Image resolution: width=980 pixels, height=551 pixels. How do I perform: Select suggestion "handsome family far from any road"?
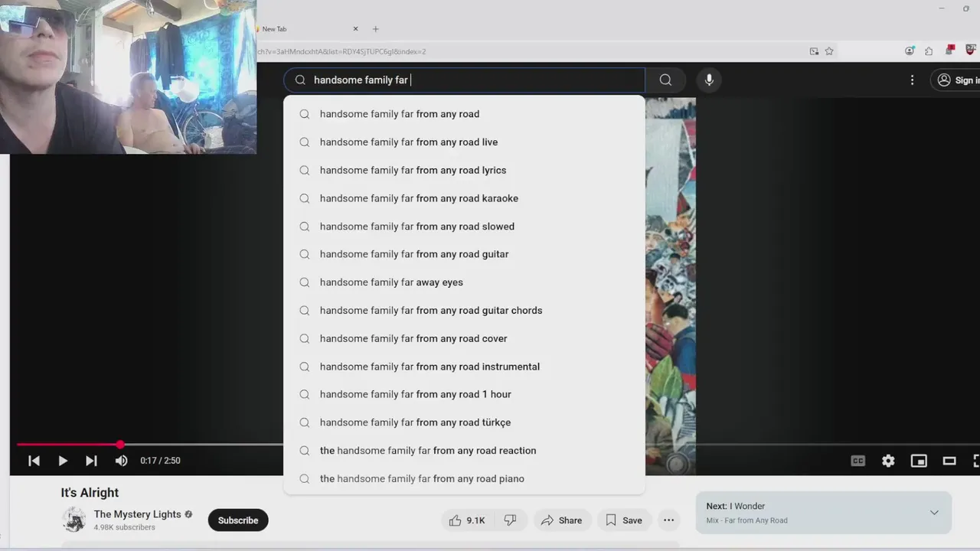pos(464,114)
